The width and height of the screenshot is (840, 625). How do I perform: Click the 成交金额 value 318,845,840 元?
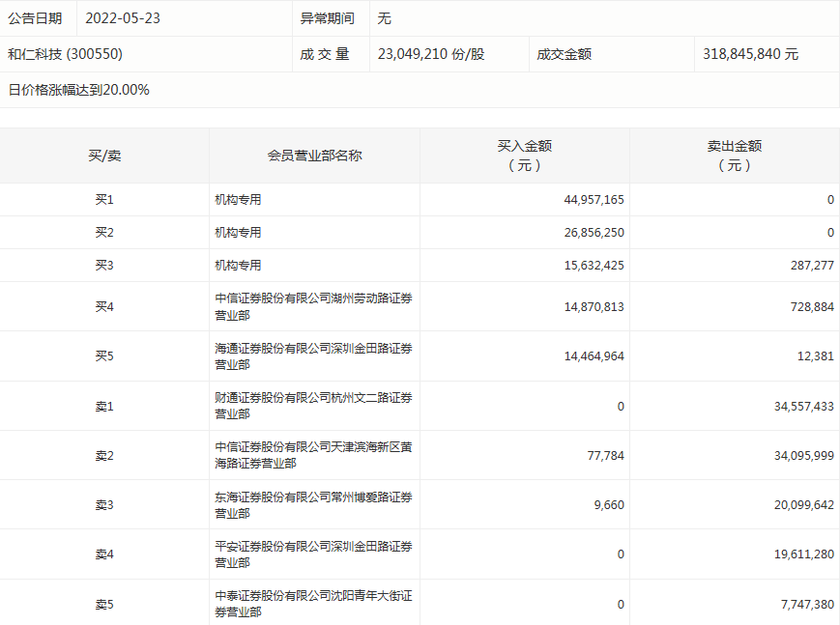[750, 54]
